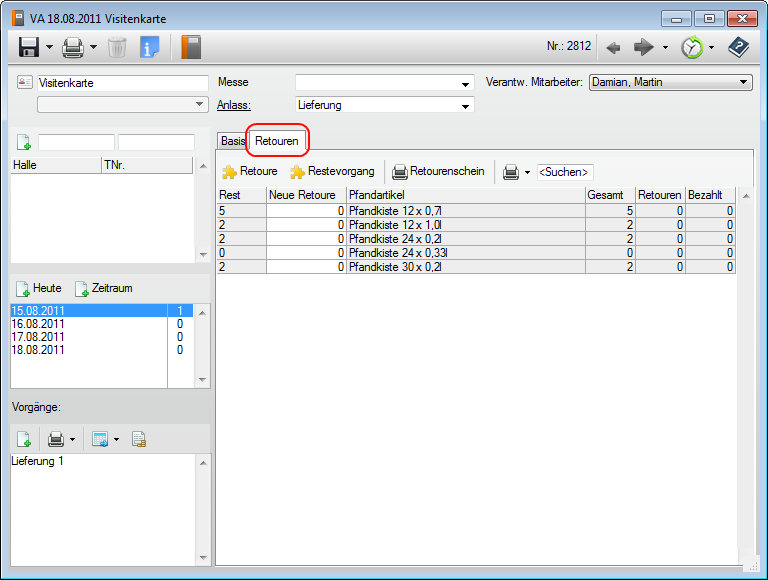The width and height of the screenshot is (768, 580).
Task: Switch to the Basis tab
Action: click(x=232, y=141)
